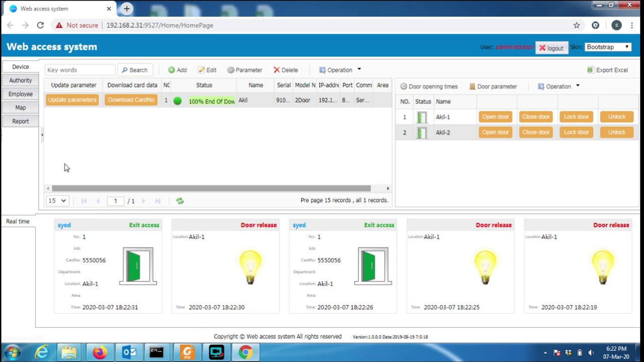
Task: Open the Map tab
Action: (x=21, y=107)
